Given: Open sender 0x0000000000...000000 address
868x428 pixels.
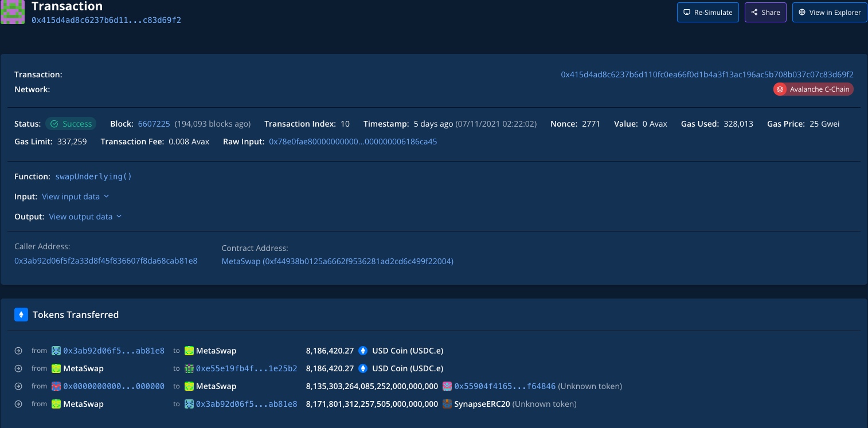Looking at the screenshot, I should [114, 386].
